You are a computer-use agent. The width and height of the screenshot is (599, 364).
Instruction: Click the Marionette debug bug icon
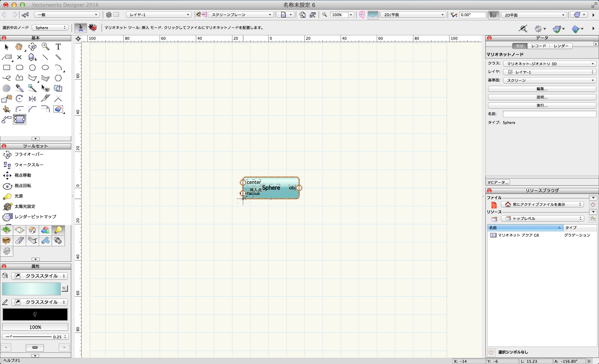pos(93,27)
